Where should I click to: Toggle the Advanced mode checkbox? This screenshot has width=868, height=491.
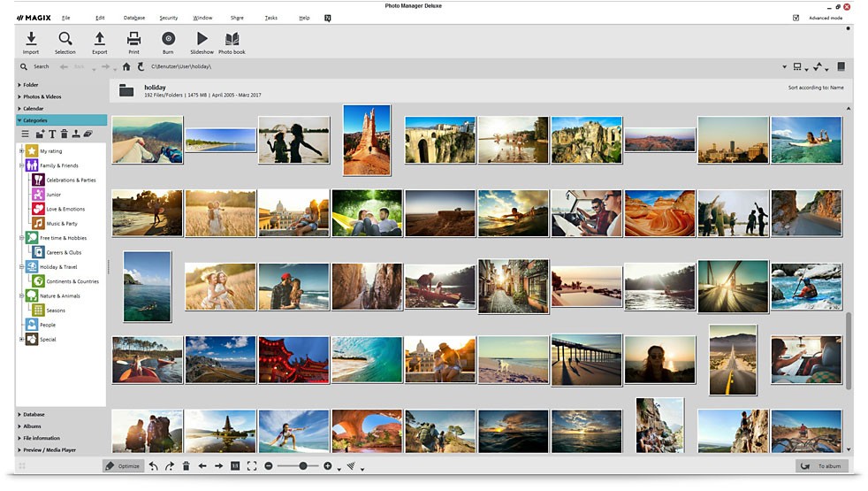pyautogui.click(x=796, y=18)
